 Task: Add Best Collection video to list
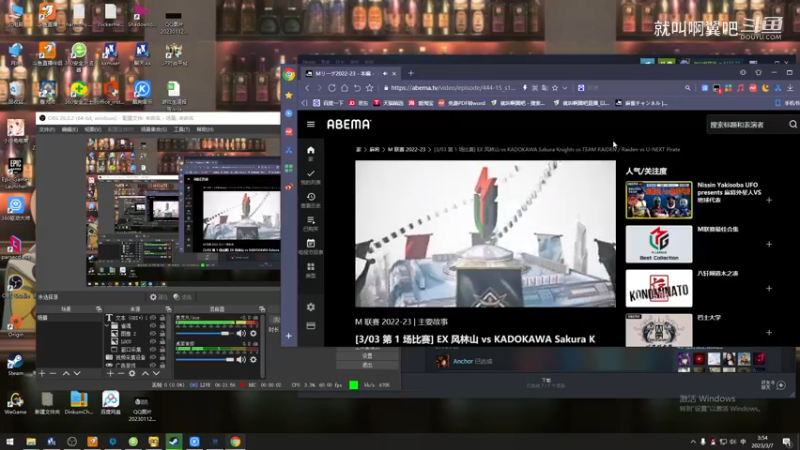click(x=769, y=244)
